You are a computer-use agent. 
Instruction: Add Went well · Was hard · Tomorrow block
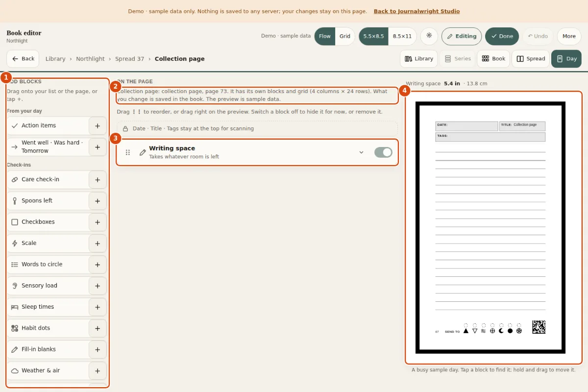tap(98, 147)
